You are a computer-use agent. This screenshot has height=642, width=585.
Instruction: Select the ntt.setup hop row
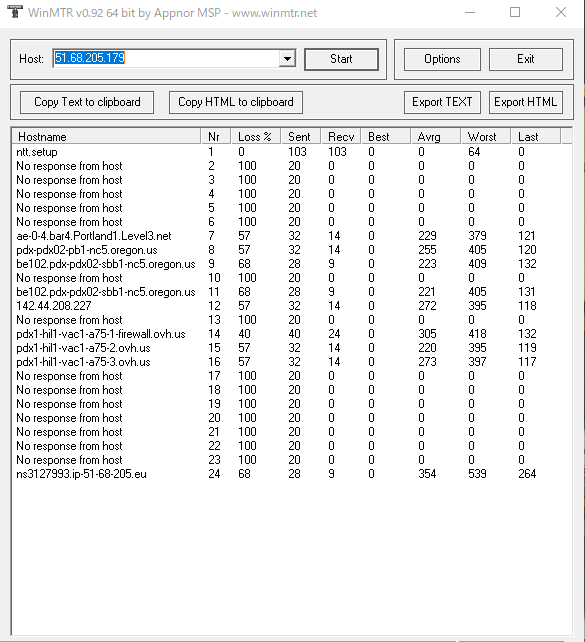[x=291, y=152]
